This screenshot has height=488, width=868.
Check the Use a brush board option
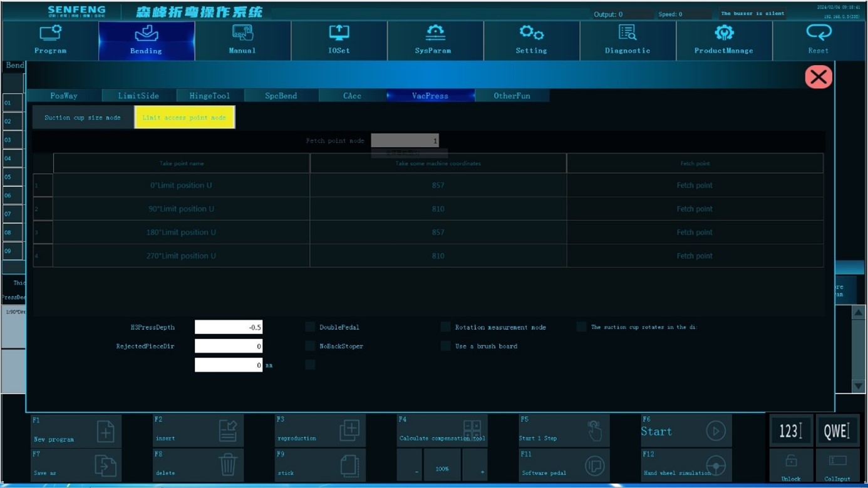445,346
